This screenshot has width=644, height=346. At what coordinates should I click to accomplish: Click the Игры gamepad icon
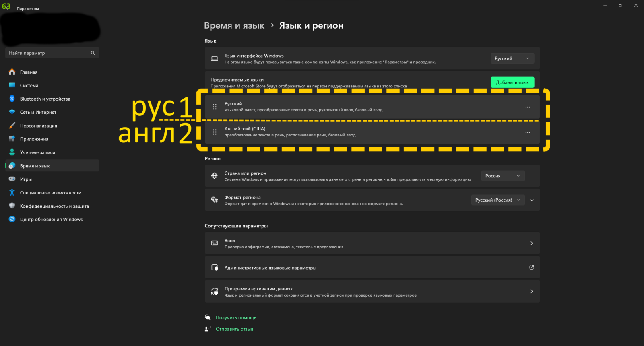(12, 179)
